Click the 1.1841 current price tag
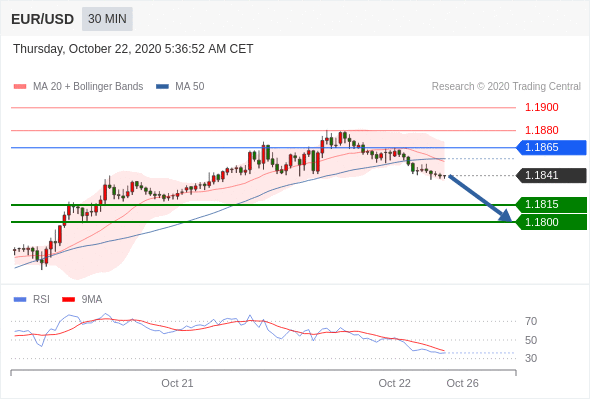This screenshot has height=400, width=590. 551,175
